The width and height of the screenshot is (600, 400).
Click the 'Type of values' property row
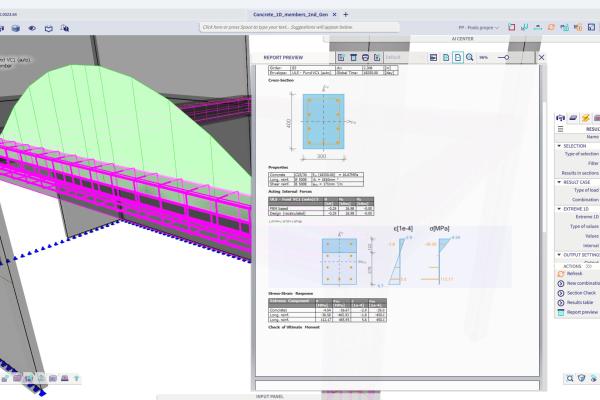(577, 226)
